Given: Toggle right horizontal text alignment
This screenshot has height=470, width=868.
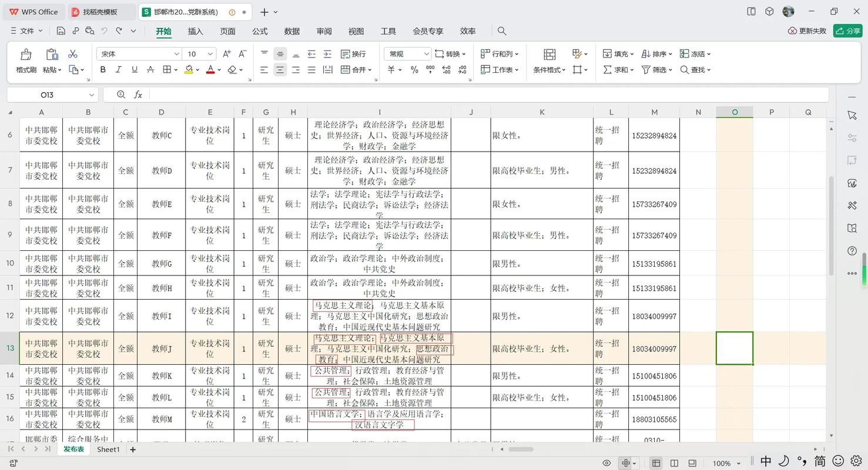Looking at the screenshot, I should click(x=296, y=70).
